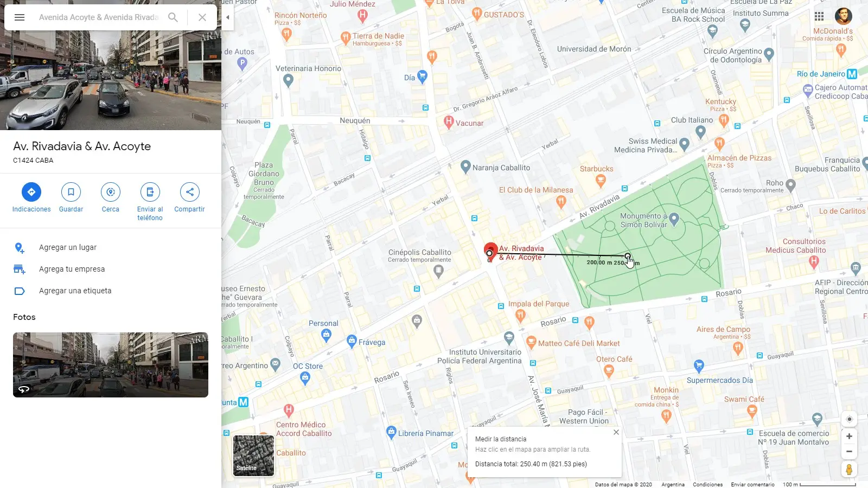This screenshot has width=868, height=488.
Task: Click Agregar una etiqueta
Action: pyautogui.click(x=111, y=291)
